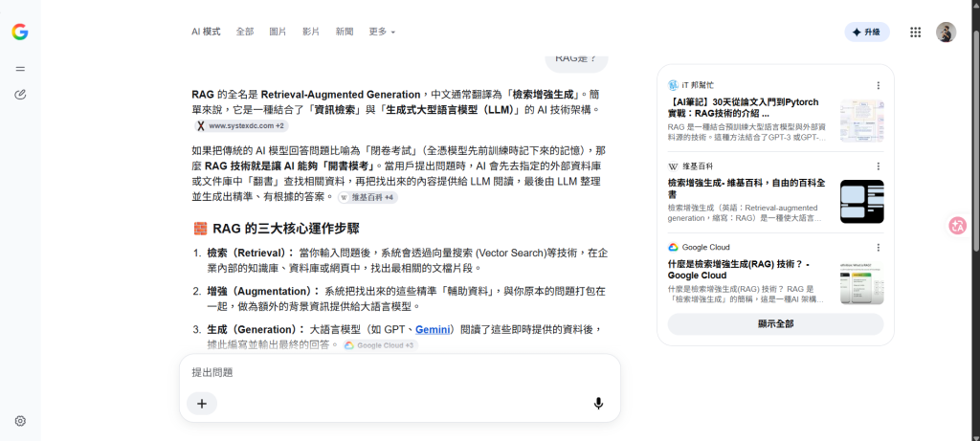Follow the Gemini hyperlink

pyautogui.click(x=433, y=329)
